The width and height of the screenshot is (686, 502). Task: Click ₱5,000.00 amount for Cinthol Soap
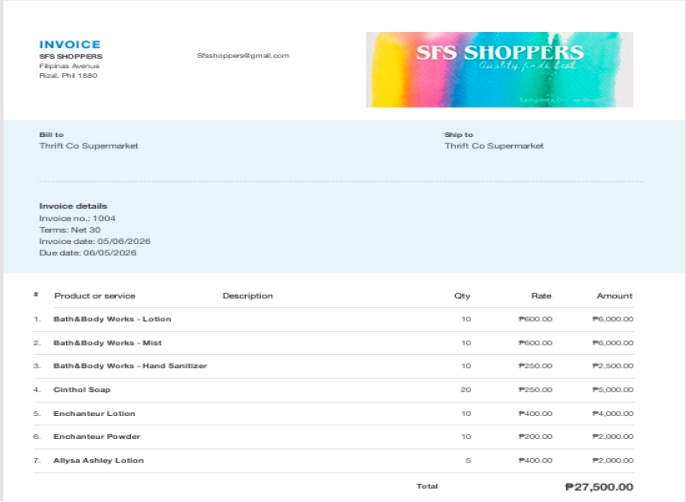pyautogui.click(x=613, y=390)
